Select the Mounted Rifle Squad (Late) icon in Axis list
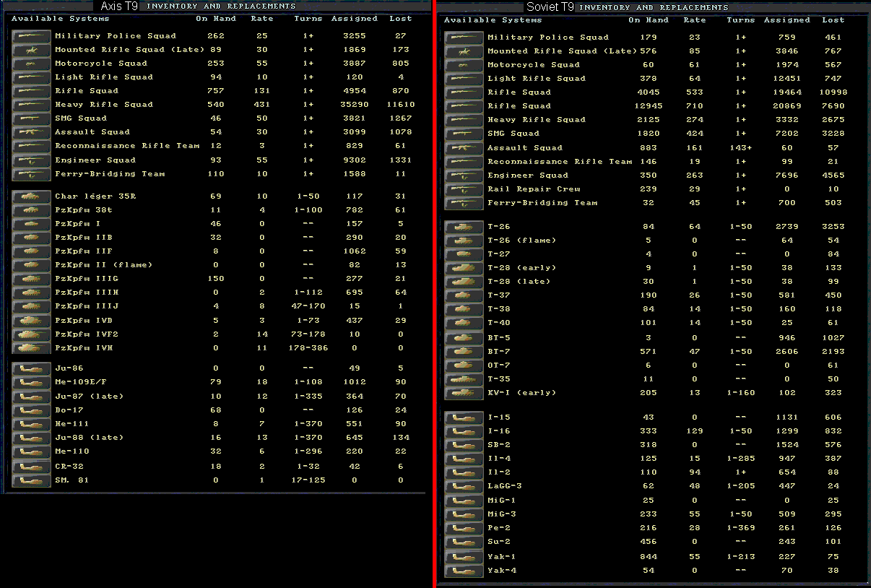The height and width of the screenshot is (588, 871). point(31,50)
